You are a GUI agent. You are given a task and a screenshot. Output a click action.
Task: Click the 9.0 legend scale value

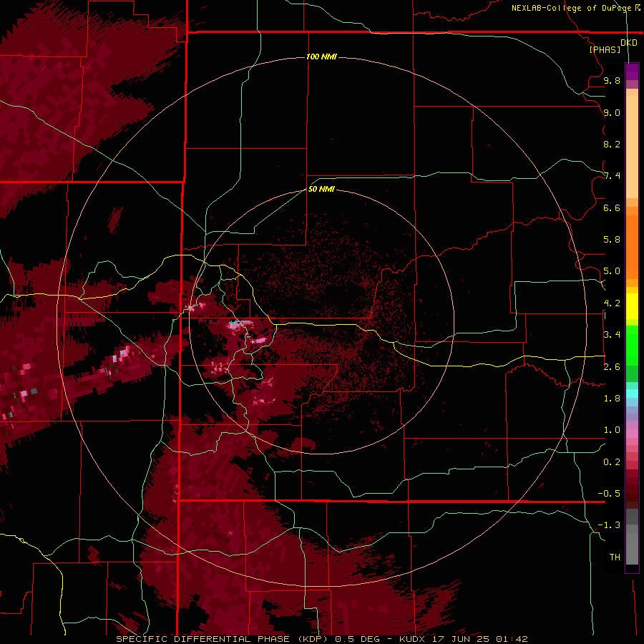[x=612, y=112]
